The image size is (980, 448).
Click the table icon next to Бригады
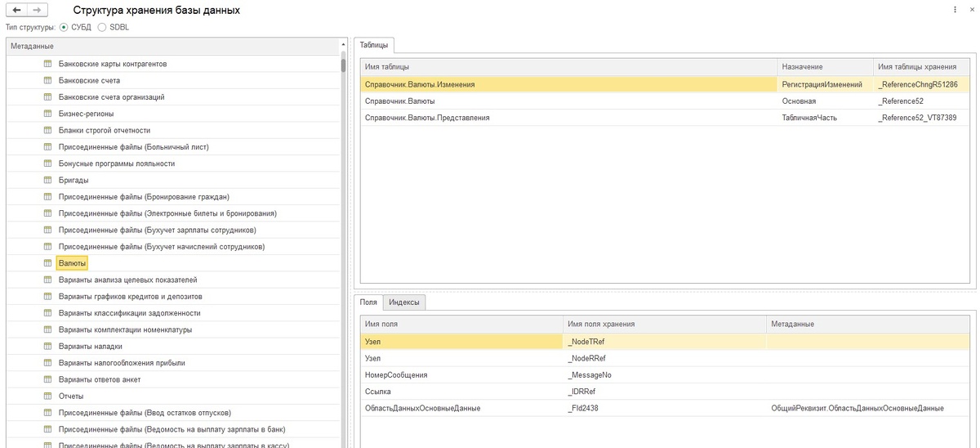click(47, 180)
